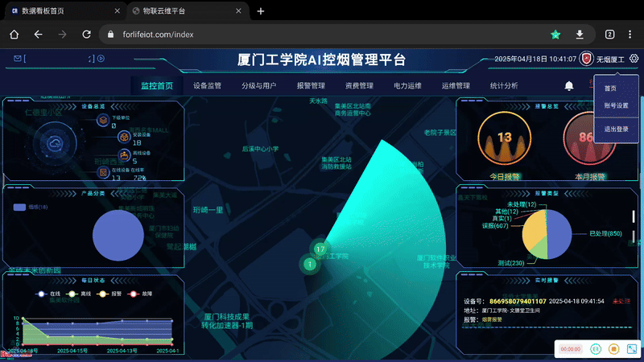Choose 退出登录 in the user dropdown

(x=616, y=129)
